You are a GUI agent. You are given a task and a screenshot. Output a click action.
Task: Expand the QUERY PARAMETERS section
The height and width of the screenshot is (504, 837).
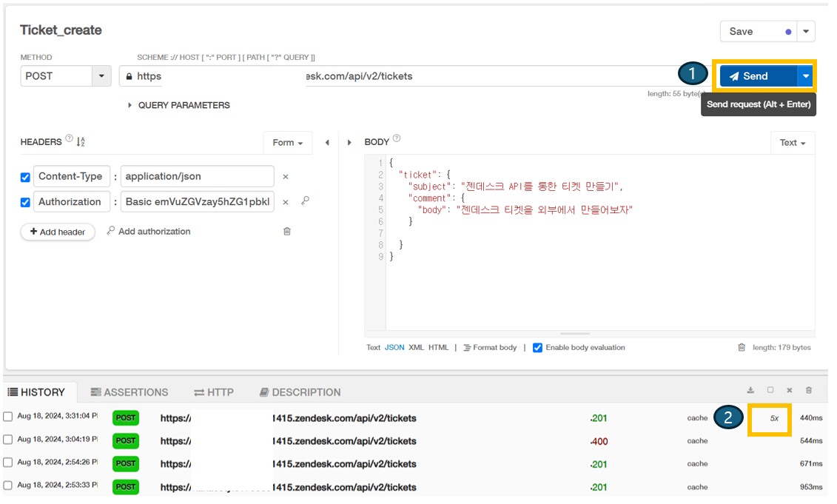[179, 105]
